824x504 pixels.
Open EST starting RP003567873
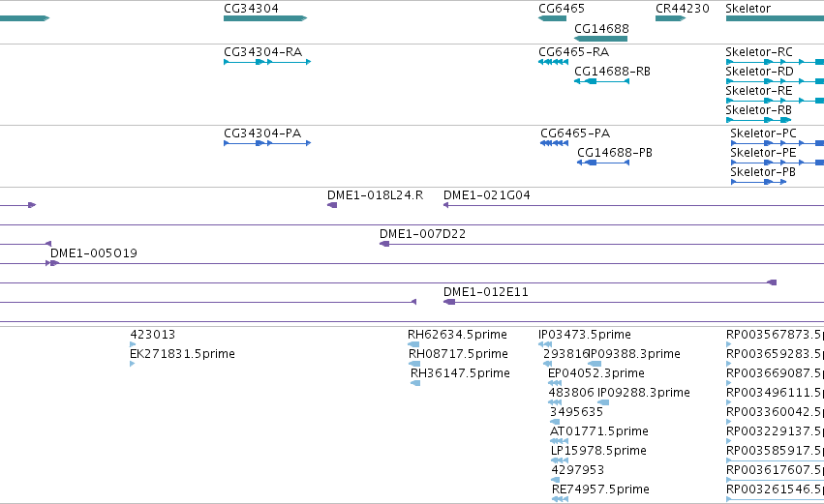(x=775, y=335)
